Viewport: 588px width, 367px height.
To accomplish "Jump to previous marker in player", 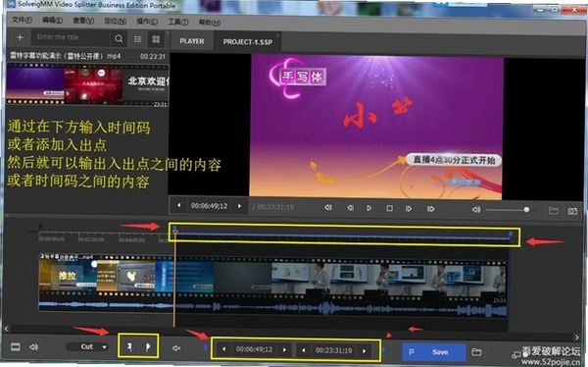I will tap(328, 207).
